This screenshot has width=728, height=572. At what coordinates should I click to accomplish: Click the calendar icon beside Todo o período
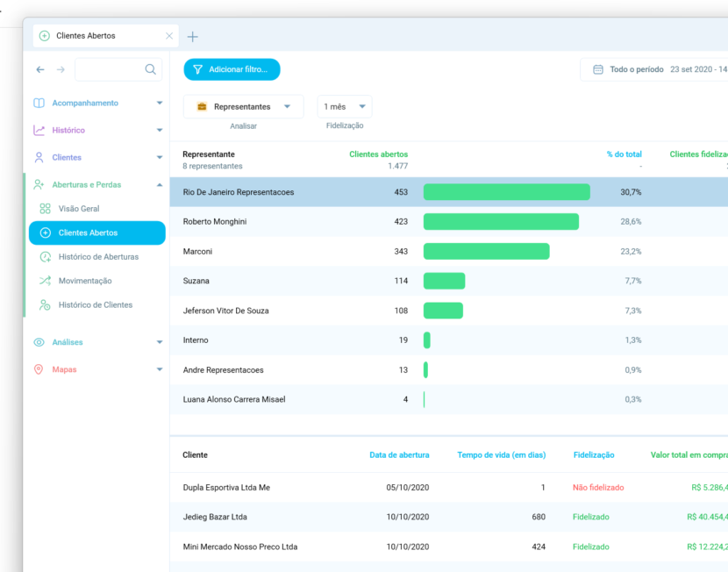598,68
